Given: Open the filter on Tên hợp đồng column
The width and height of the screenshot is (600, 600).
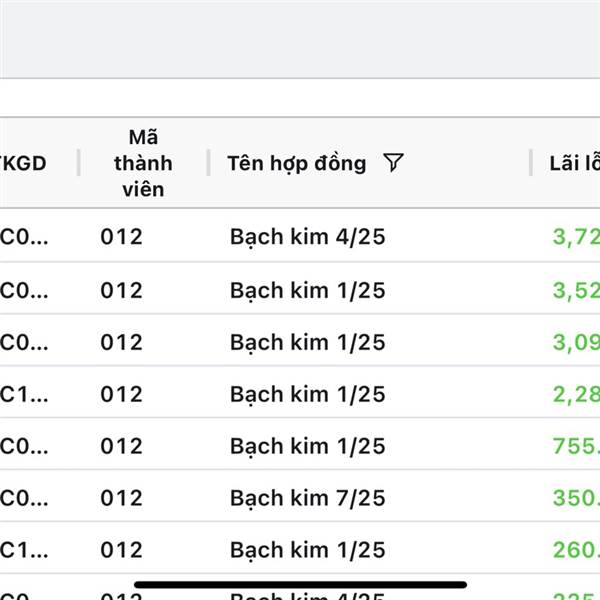Looking at the screenshot, I should tap(393, 163).
